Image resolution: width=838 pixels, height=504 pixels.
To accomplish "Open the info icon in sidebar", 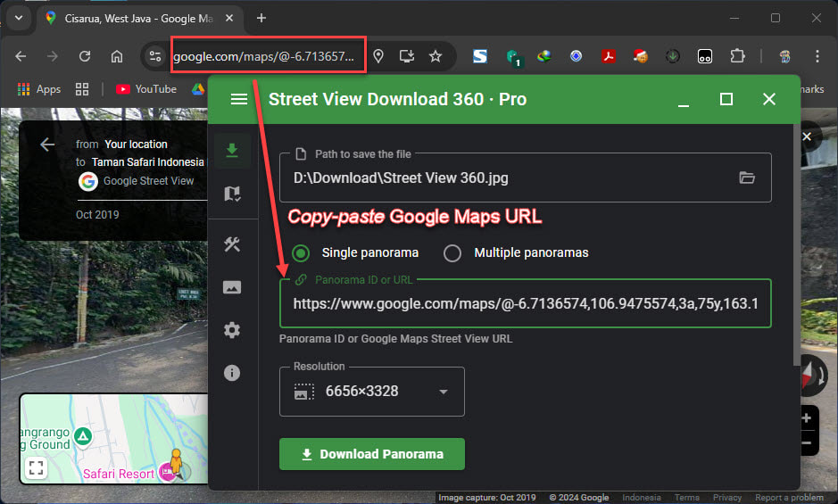I will [x=232, y=373].
